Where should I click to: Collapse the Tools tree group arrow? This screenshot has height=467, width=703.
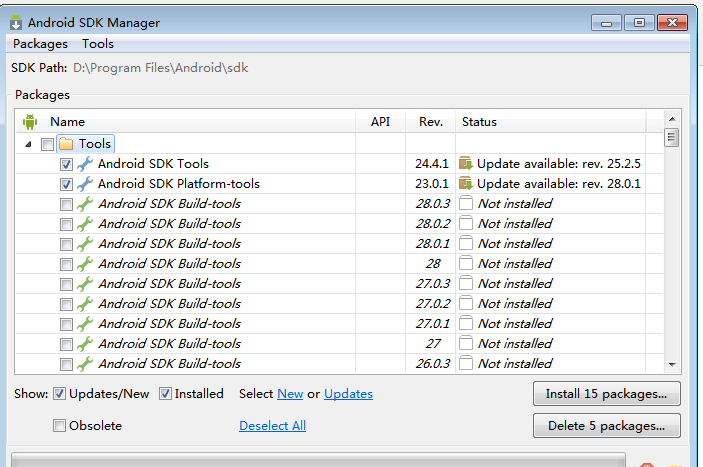click(28, 144)
